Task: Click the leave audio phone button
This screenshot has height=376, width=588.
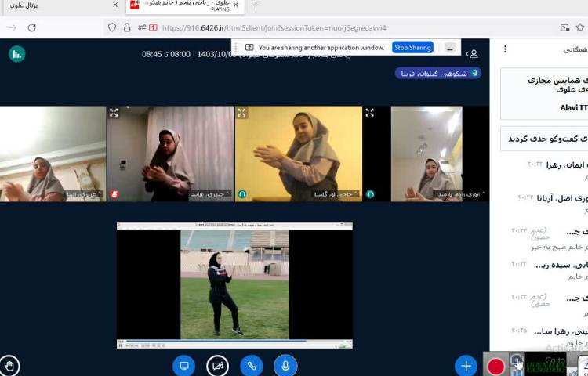Action: (252, 366)
